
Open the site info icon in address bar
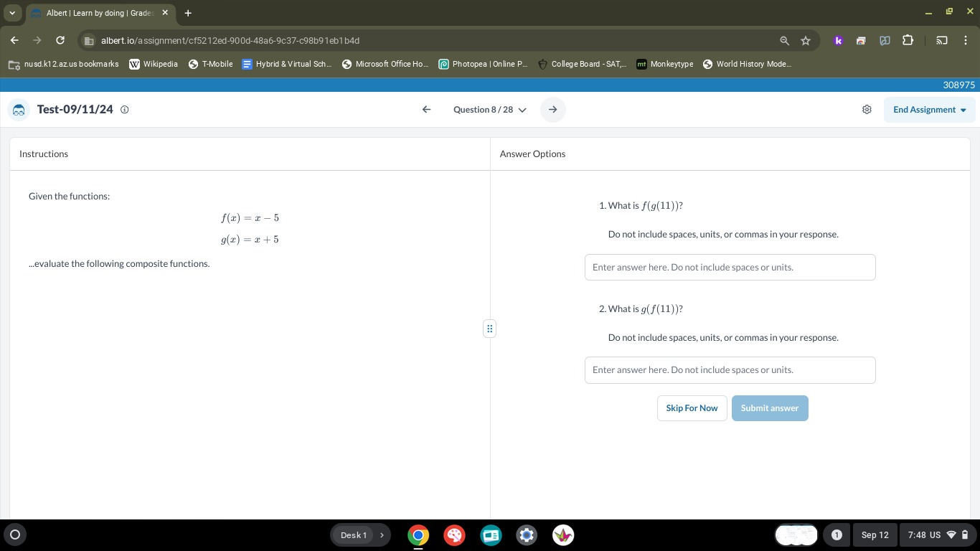click(89, 41)
